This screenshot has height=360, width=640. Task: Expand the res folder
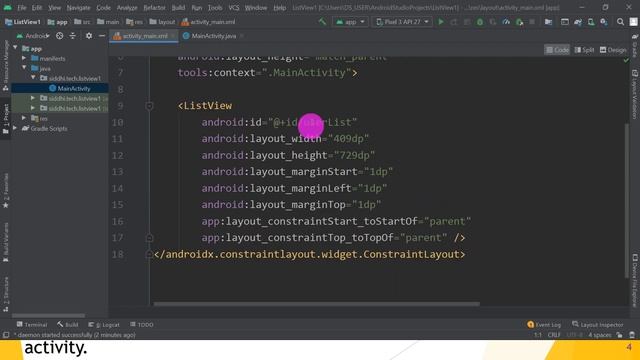coord(24,118)
